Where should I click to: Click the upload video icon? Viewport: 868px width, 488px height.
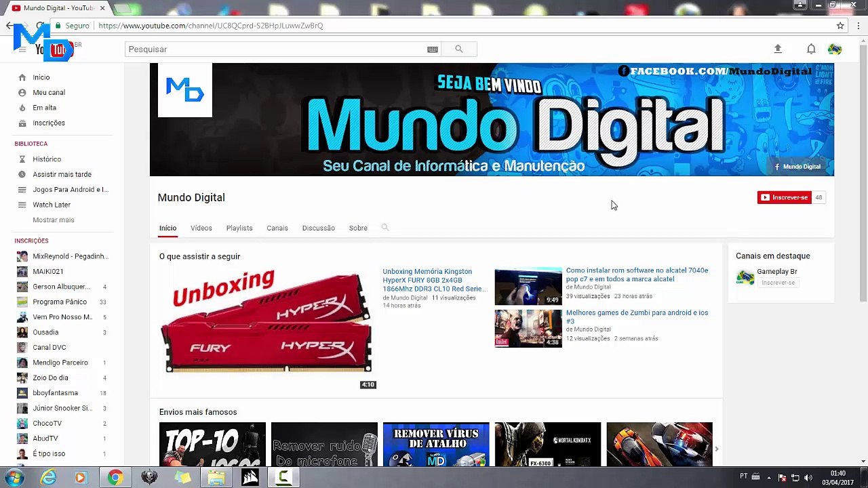pyautogui.click(x=778, y=49)
